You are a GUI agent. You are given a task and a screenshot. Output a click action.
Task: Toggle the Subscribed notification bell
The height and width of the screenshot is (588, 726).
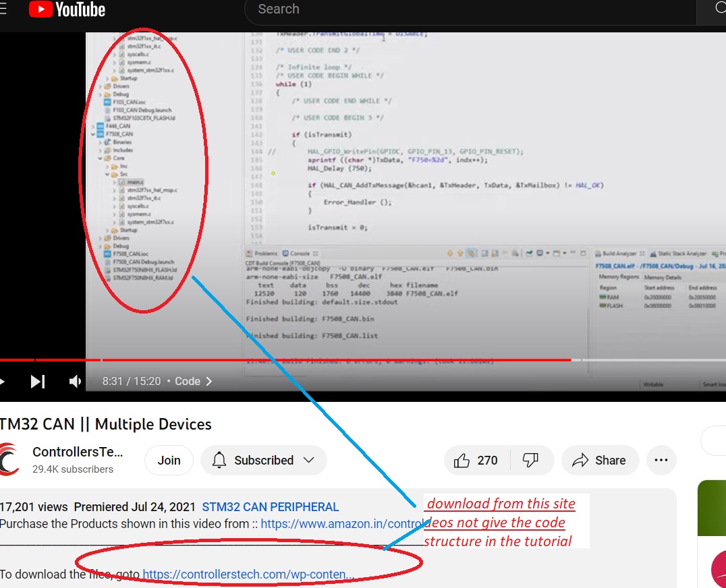coord(219,460)
